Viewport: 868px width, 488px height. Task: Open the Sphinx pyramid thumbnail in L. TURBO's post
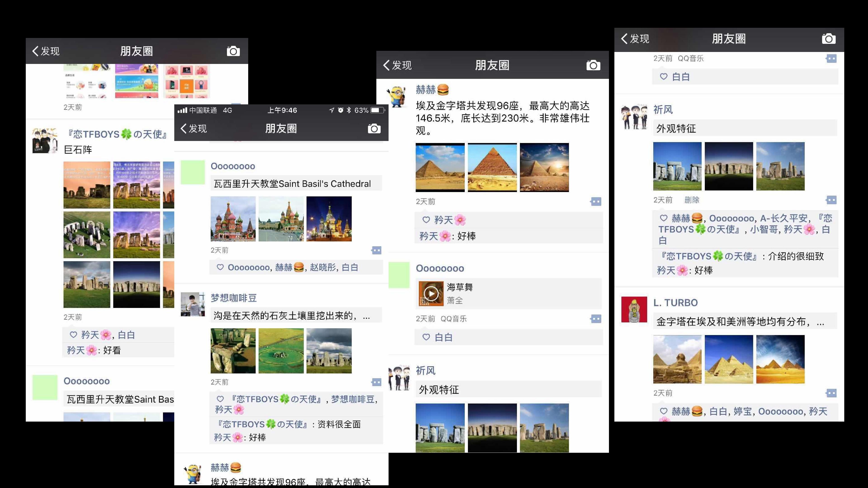677,359
